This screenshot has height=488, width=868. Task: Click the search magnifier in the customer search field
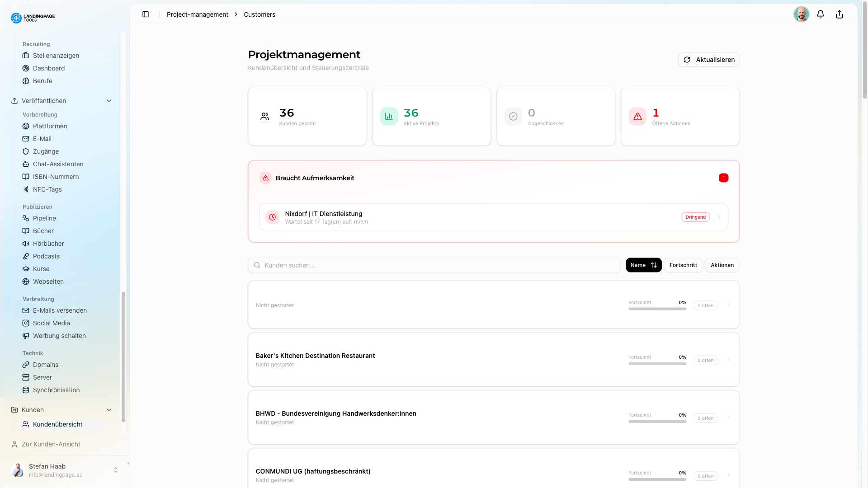coord(258,265)
